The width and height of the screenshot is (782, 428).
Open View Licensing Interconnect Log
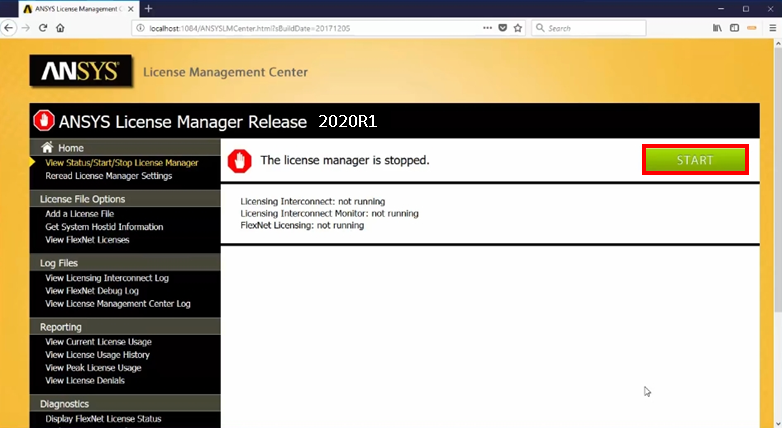107,278
